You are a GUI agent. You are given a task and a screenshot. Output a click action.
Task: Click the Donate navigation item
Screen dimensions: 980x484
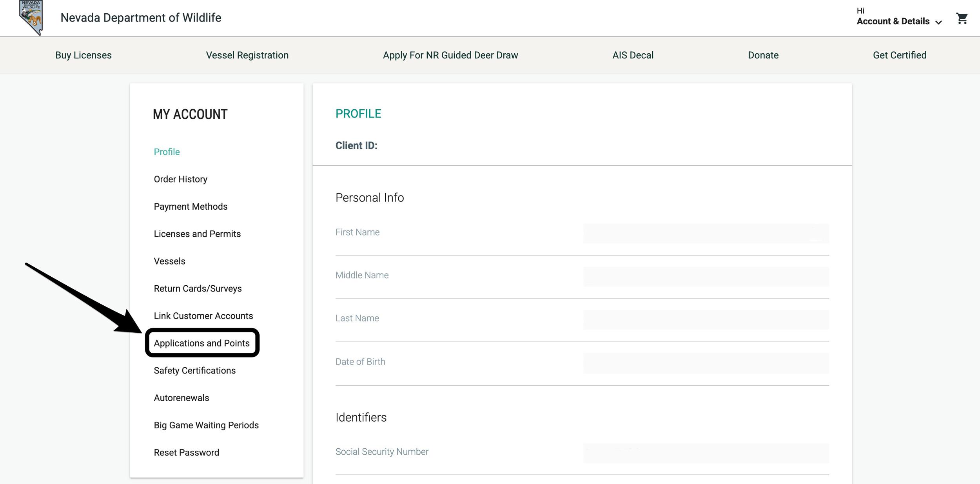coord(763,55)
